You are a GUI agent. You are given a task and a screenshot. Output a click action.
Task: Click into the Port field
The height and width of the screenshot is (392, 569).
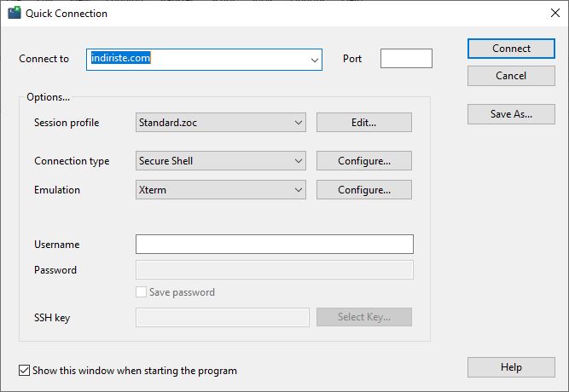coord(406,59)
